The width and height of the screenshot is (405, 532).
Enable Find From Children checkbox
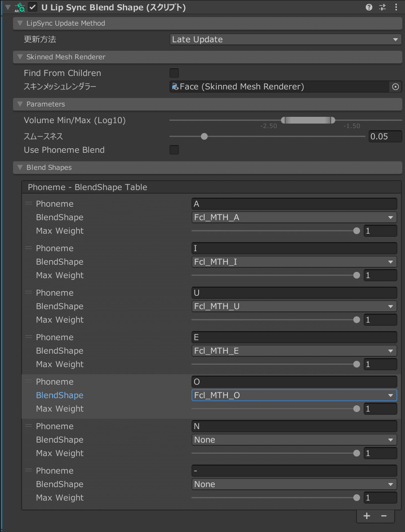point(174,73)
